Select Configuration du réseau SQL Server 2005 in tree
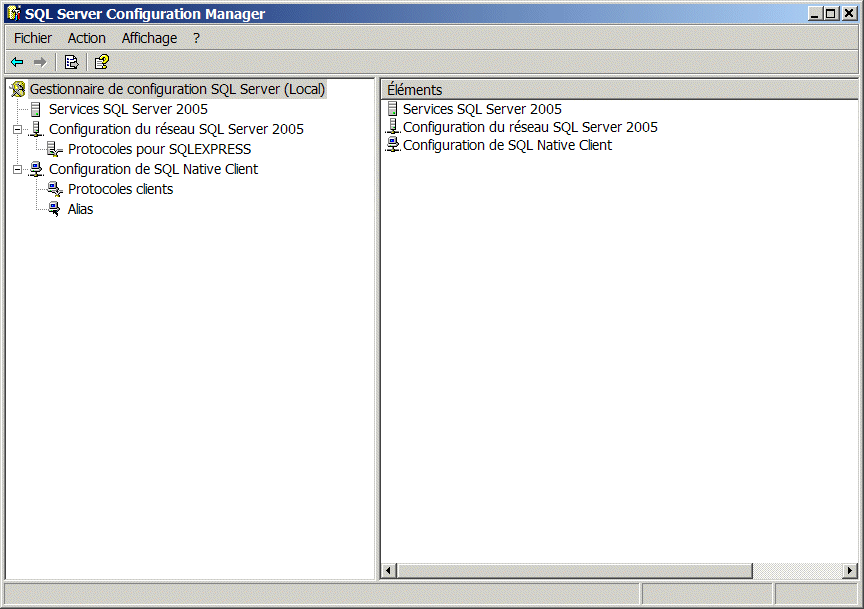864x609 pixels. click(176, 129)
